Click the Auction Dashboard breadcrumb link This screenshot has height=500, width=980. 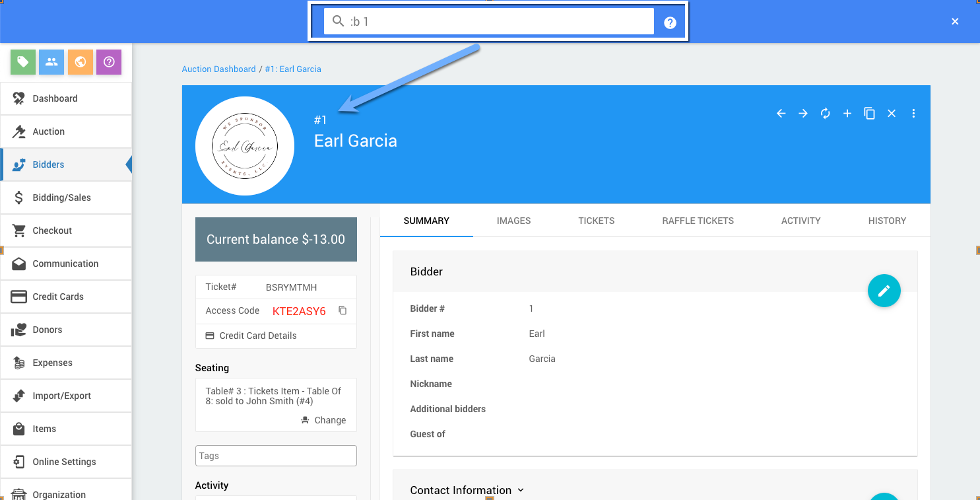pyautogui.click(x=218, y=69)
